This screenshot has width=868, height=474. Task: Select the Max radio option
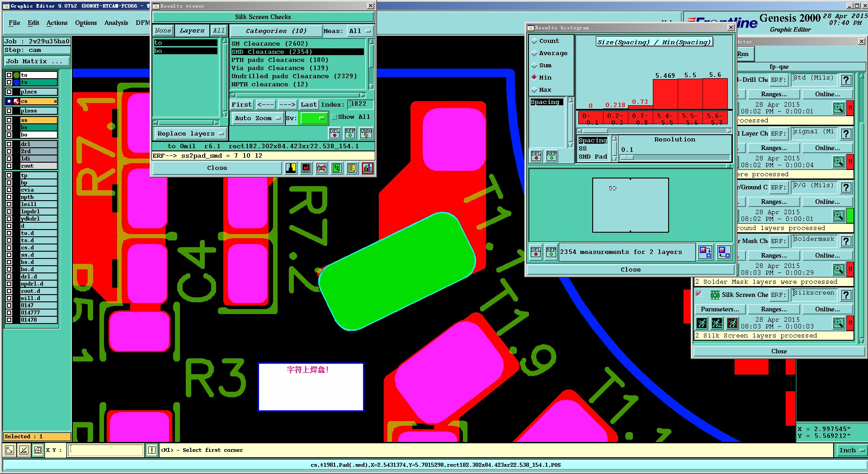[534, 90]
